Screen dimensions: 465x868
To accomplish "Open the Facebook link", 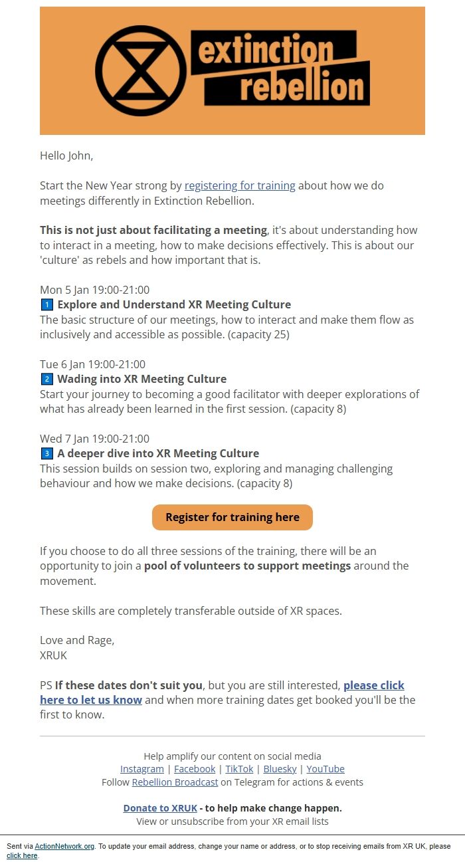I will [194, 769].
